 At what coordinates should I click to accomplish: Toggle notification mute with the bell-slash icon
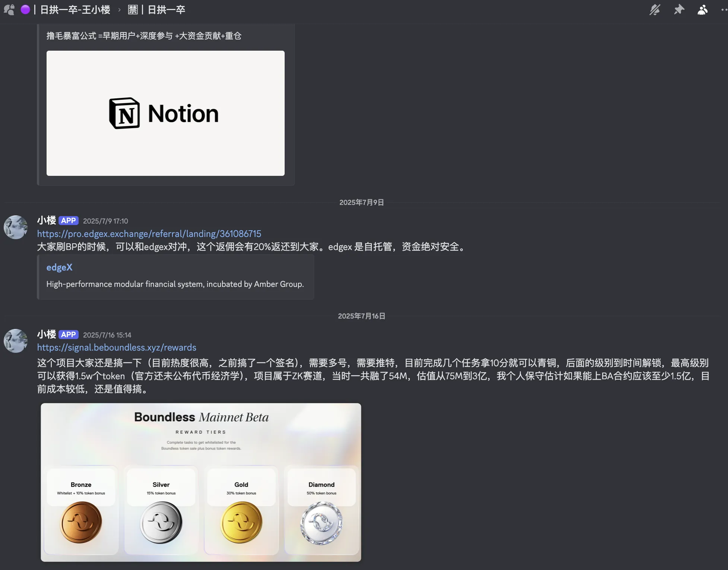tap(655, 10)
